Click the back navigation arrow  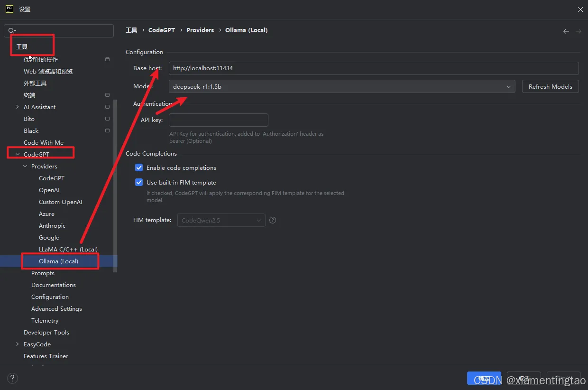[566, 31]
